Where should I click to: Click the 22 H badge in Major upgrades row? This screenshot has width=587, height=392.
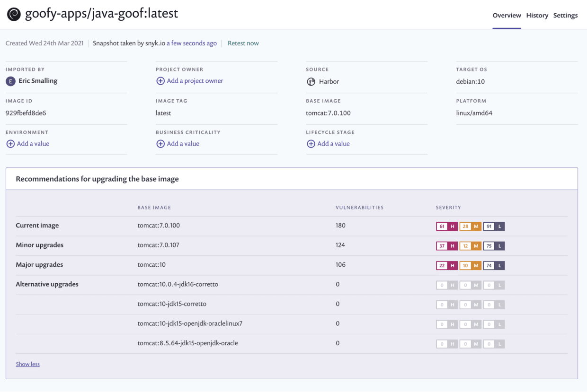pos(447,266)
